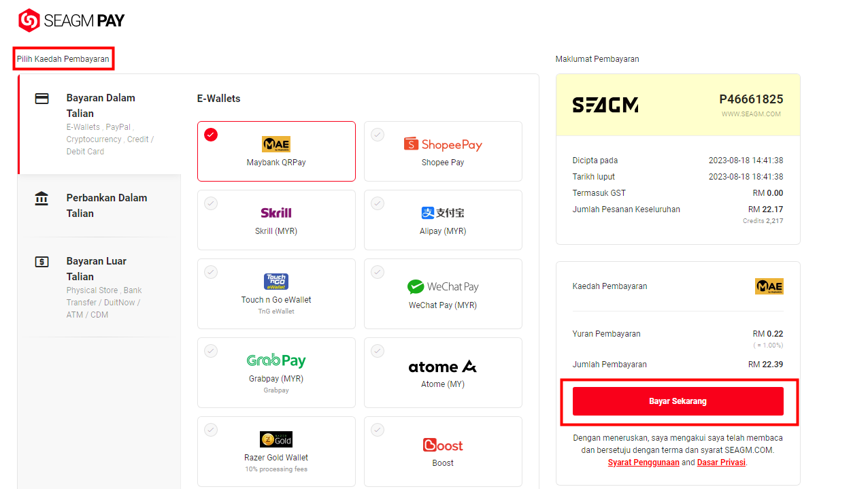This screenshot has height=489, width=868.
Task: Select the Razer Gold Wallet icon
Action: 276,439
